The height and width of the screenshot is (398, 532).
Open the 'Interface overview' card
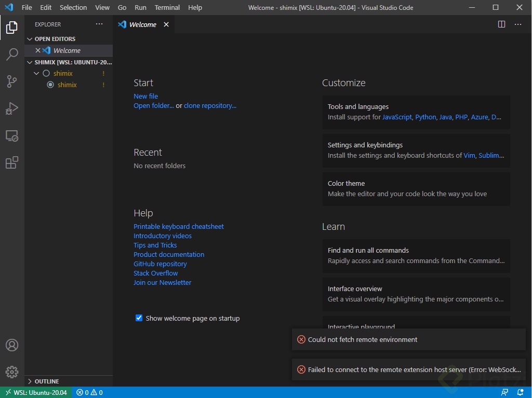[x=416, y=294]
